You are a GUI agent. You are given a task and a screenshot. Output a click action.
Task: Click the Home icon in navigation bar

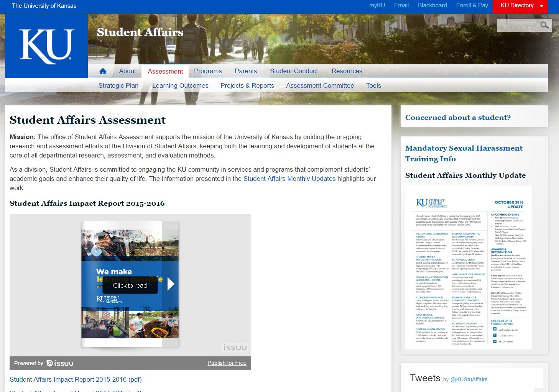coord(103,71)
